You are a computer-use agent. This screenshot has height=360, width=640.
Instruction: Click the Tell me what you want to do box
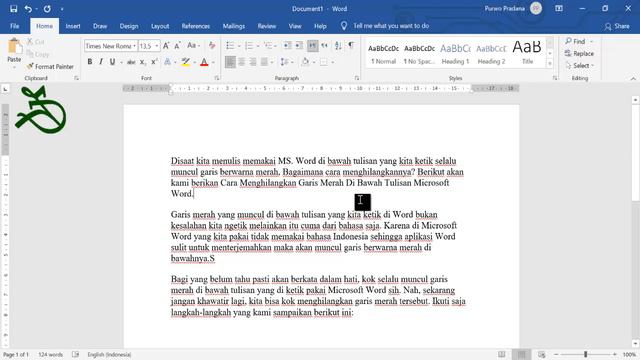tap(391, 26)
